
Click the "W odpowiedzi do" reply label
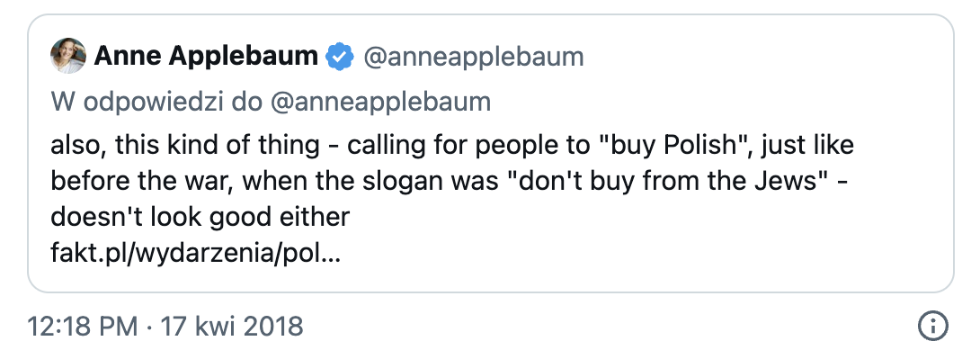[157, 102]
